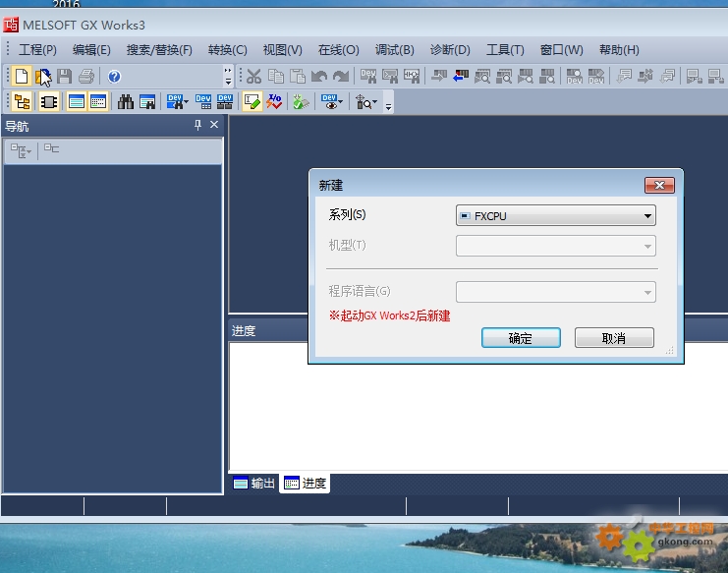This screenshot has height=573, width=728.
Task: Open GX Works3 help via question mark icon
Action: tap(114, 76)
